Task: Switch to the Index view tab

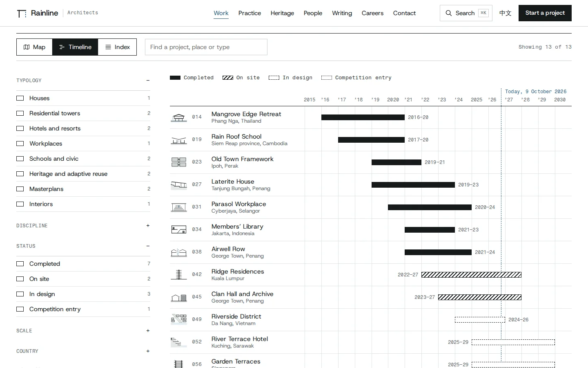Action: click(x=118, y=47)
